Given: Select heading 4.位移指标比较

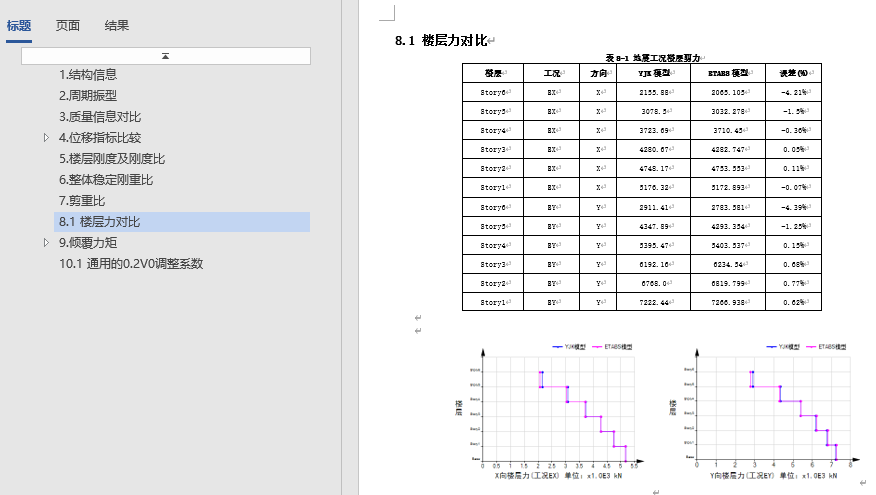Looking at the screenshot, I should click(x=100, y=138).
